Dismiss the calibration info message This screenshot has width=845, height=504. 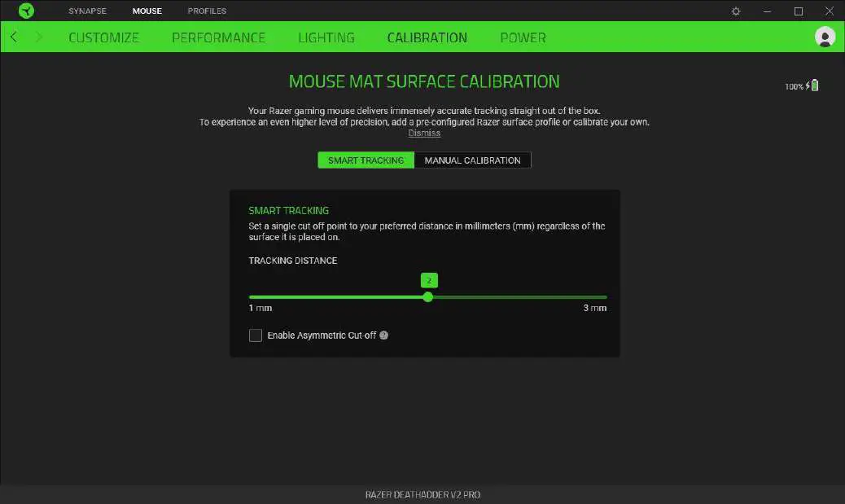click(x=424, y=134)
